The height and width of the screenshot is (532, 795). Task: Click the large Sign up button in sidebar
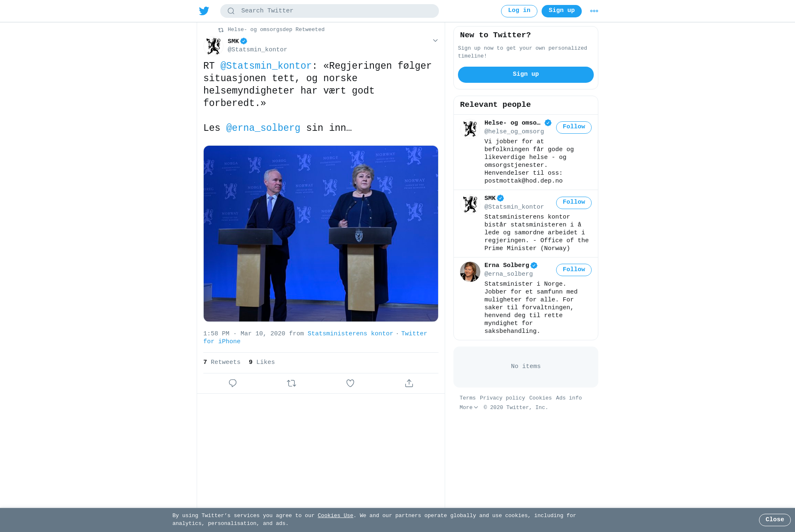526,75
